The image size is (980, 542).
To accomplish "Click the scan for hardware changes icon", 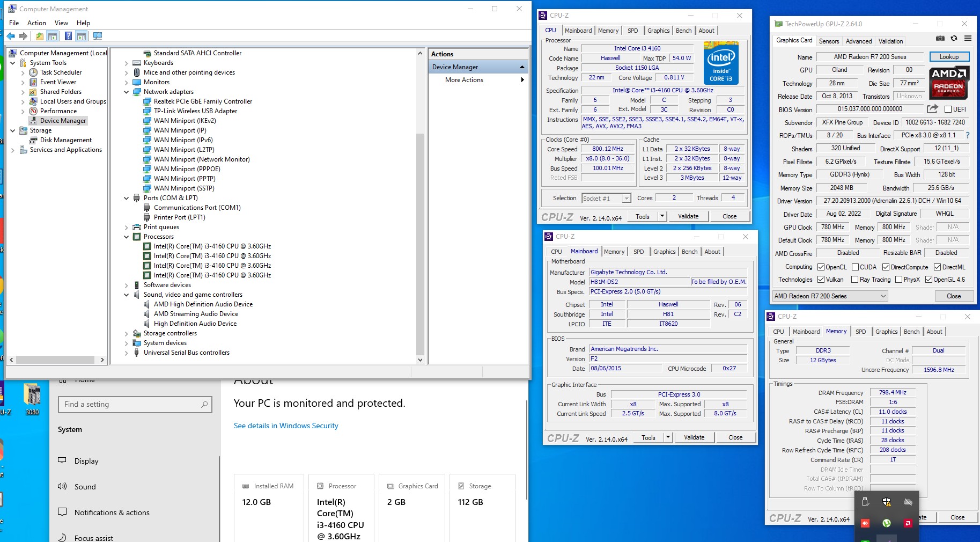I will [x=98, y=36].
